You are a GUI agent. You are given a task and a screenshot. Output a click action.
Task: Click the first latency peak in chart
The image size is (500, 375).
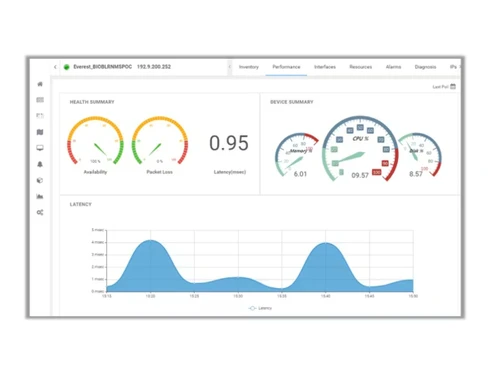pos(151,241)
